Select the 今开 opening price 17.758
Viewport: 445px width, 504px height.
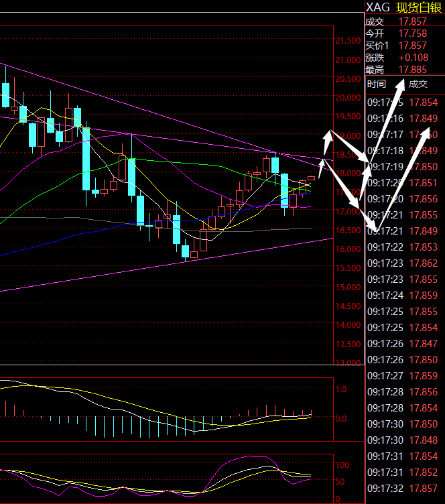413,34
